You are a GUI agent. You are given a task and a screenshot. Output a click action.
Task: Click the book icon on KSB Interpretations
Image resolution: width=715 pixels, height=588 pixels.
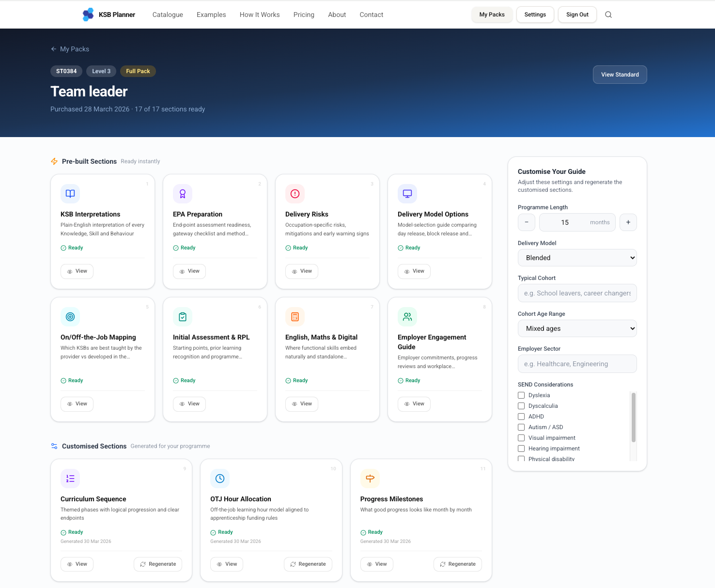(x=70, y=193)
